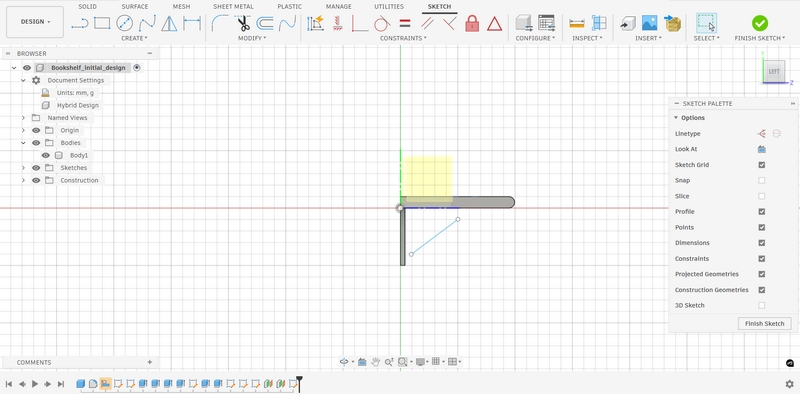The image size is (800, 394).
Task: Open the CONSTRAINTS dropdown menu
Action: click(404, 38)
